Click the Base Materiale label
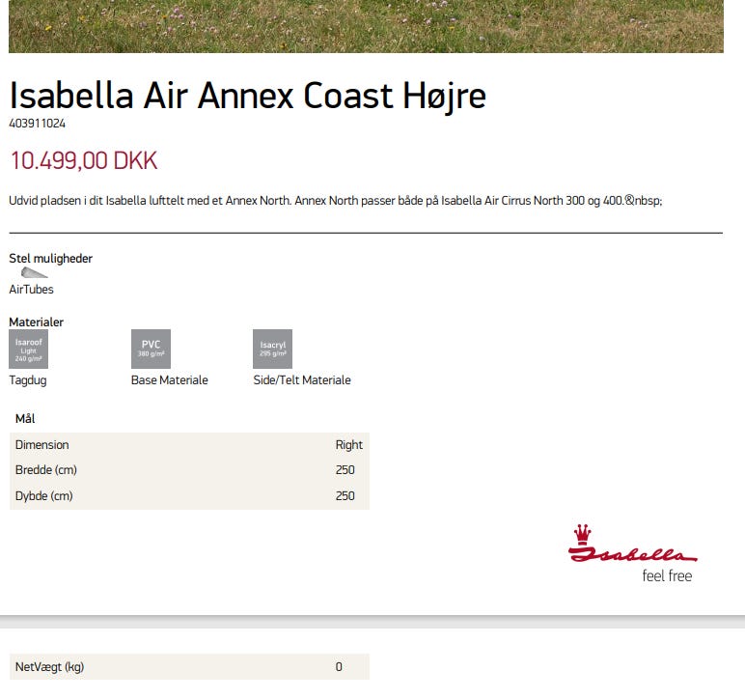Image resolution: width=745 pixels, height=700 pixels. (170, 380)
